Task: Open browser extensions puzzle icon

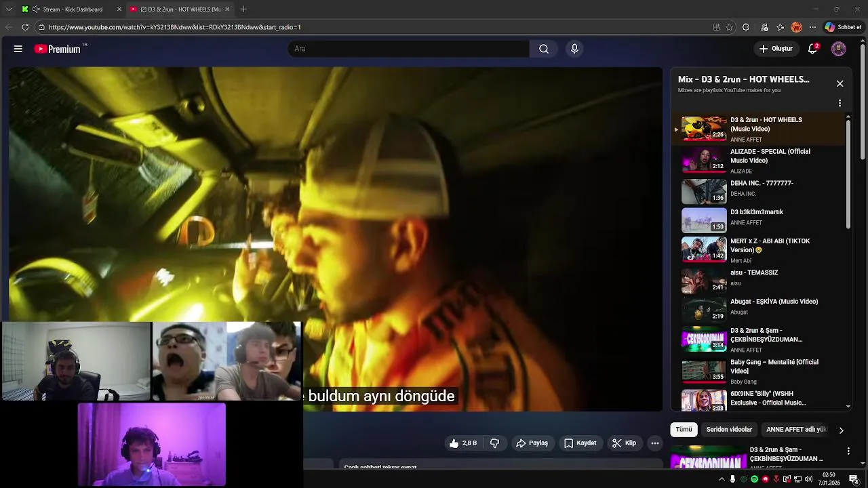Action: click(746, 27)
